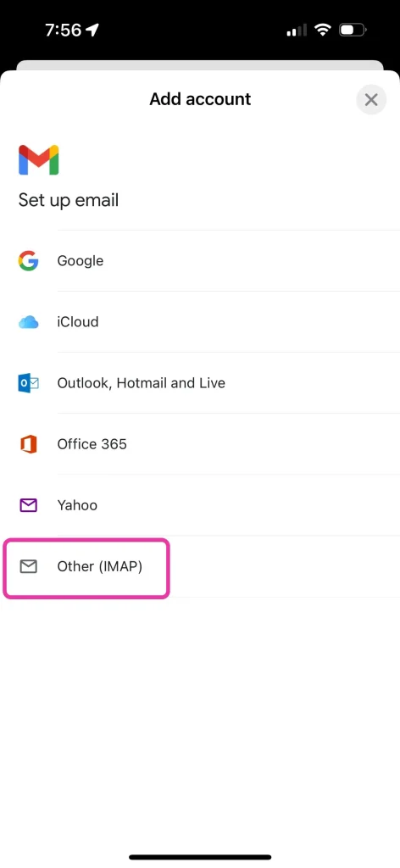Tap the Wi-Fi status icon

[x=322, y=30]
